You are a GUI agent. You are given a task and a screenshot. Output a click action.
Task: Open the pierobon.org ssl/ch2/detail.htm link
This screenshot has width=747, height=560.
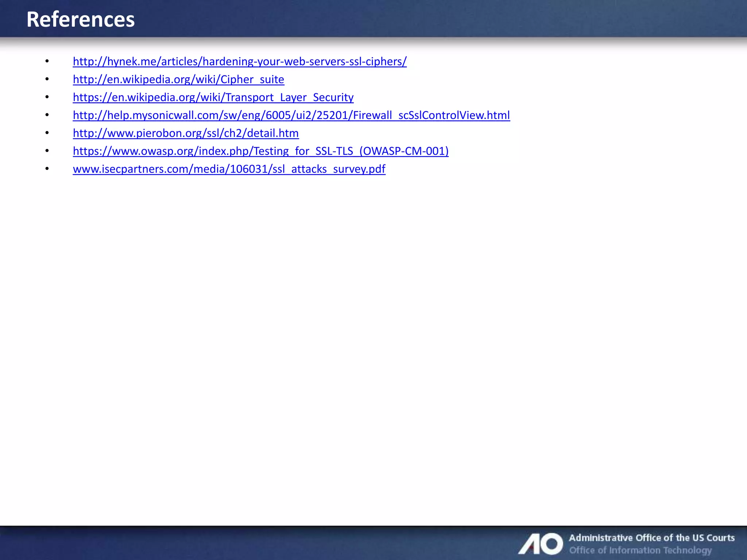pos(186,133)
